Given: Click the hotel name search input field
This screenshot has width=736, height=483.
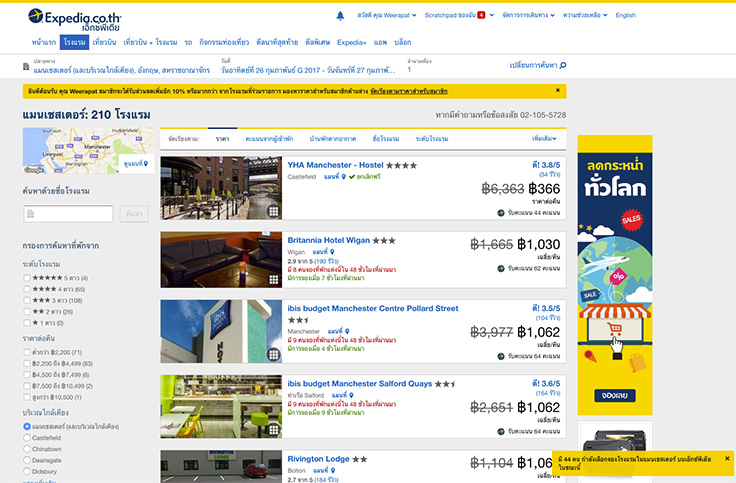Looking at the screenshot, I should pos(69,214).
